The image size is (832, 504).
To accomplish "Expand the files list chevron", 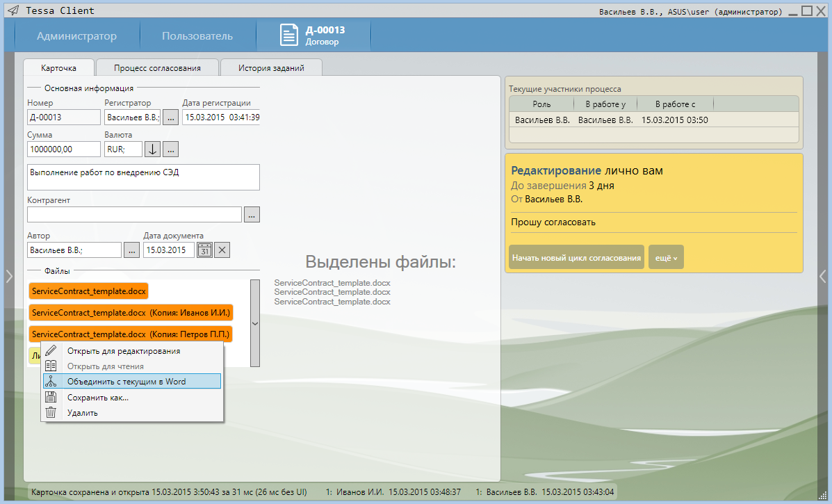I will click(254, 323).
